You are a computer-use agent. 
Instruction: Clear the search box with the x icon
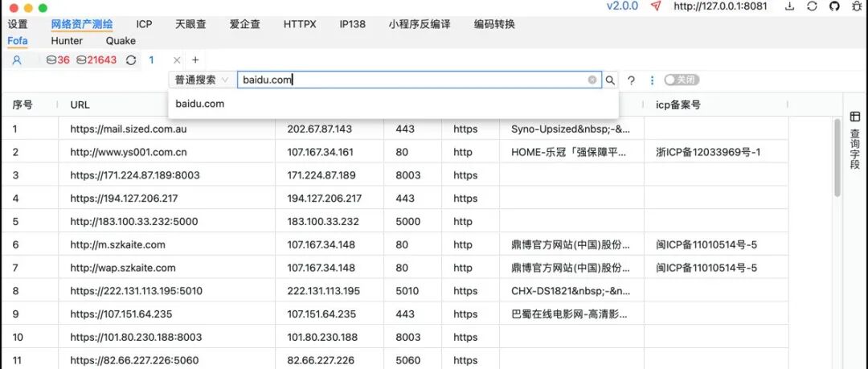coord(592,80)
